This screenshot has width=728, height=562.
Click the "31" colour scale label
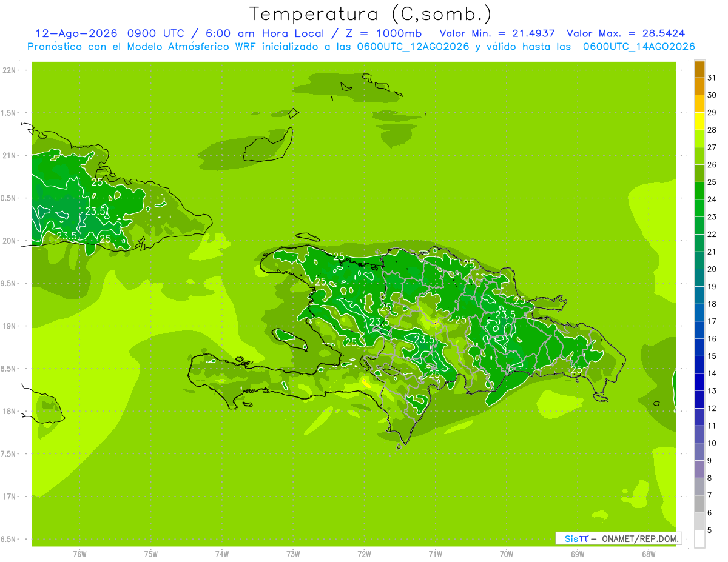coord(712,77)
